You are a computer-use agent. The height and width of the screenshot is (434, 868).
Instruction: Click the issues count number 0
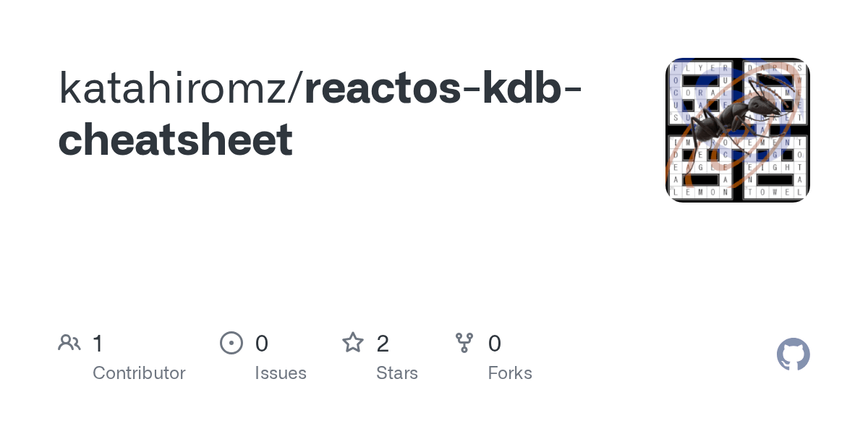262,344
